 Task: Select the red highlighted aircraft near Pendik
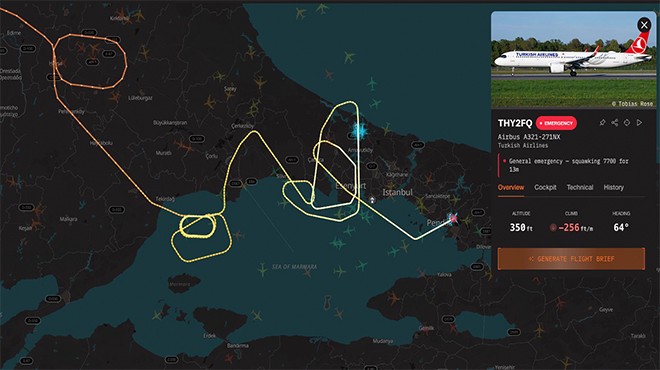pos(452,218)
